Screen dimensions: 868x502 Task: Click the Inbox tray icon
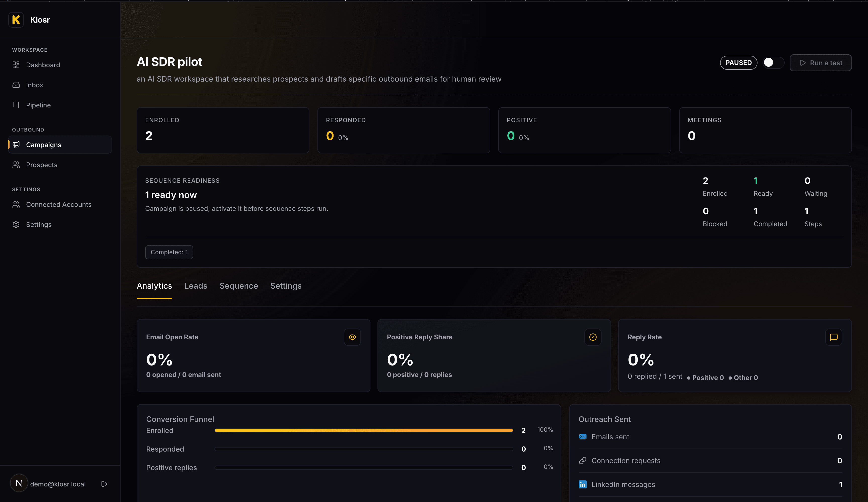click(x=16, y=85)
